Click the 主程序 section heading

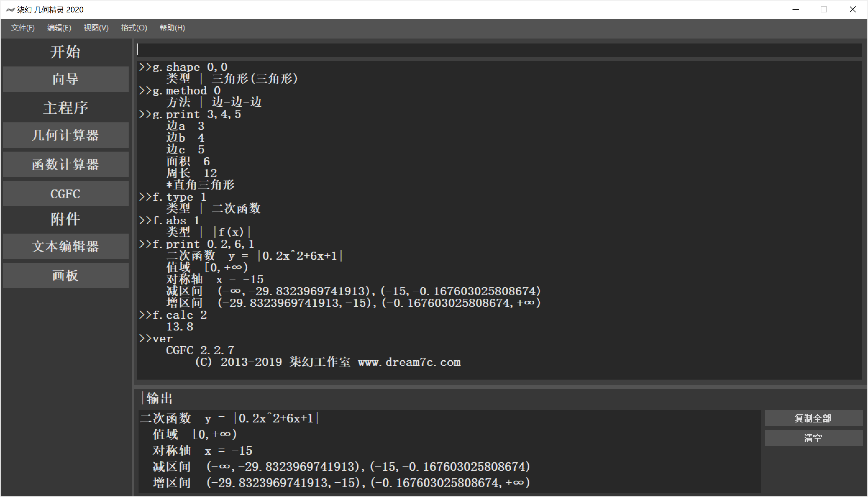[x=66, y=108]
